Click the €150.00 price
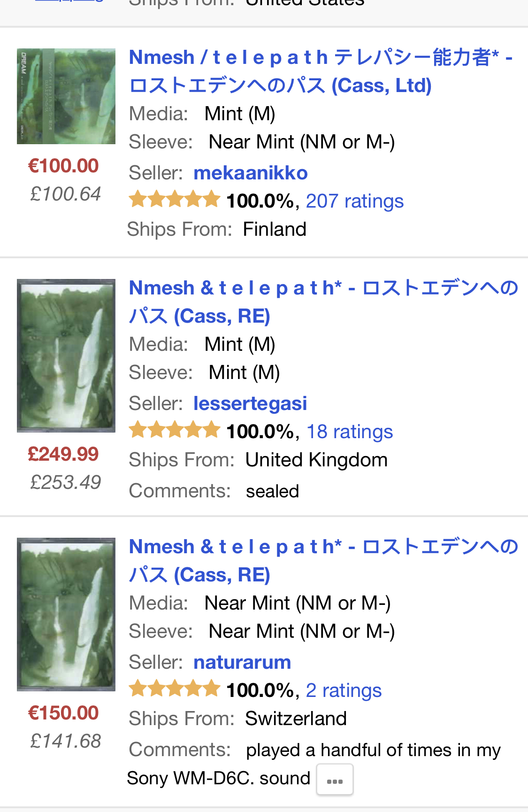Screen dimensions: 528x812 point(63,713)
